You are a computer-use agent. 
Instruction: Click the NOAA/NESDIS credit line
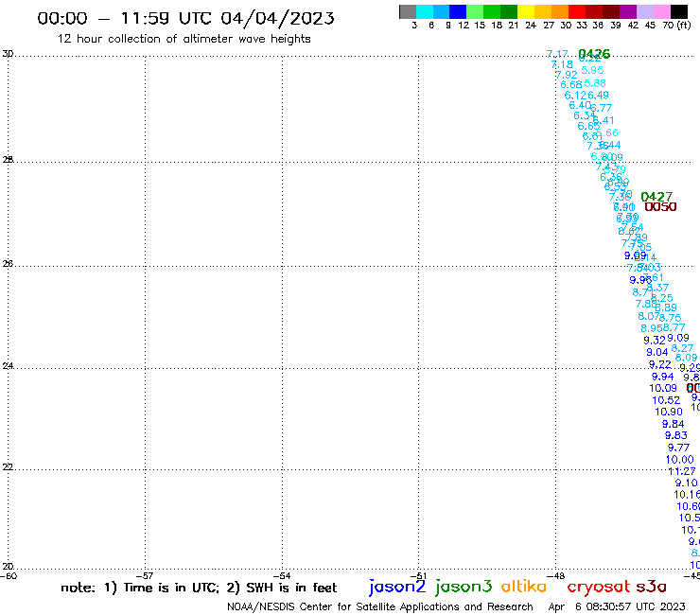pos(380,606)
